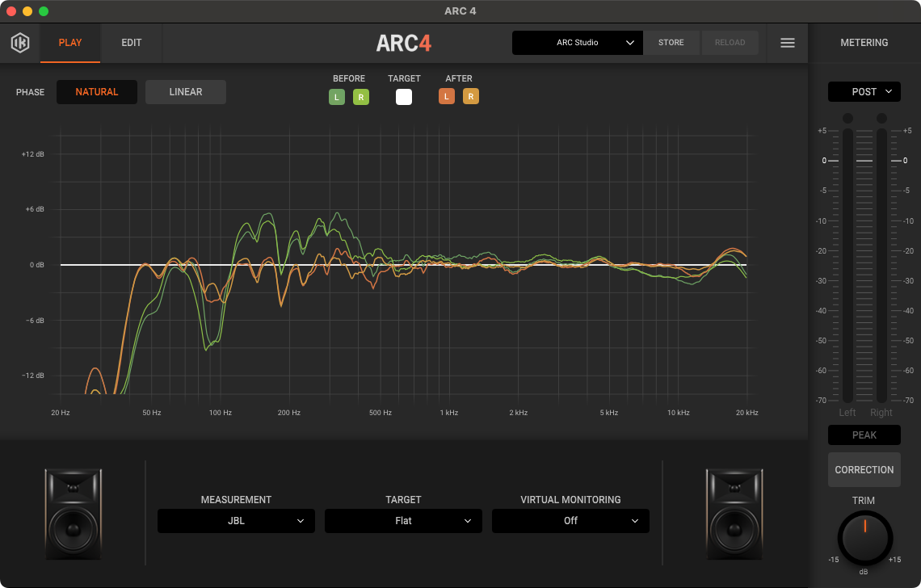
Task: Close the ARC 4 window
Action: [11, 11]
